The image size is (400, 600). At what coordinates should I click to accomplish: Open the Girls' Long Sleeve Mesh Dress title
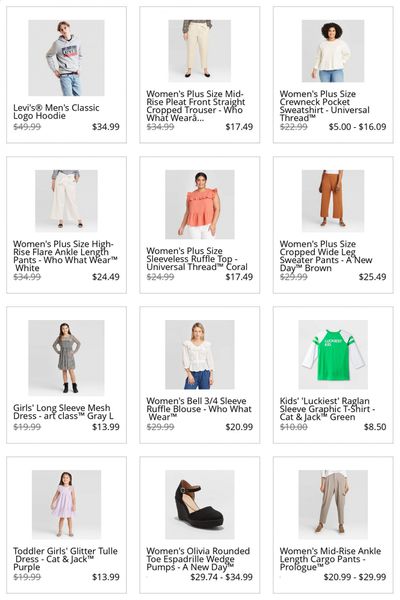point(63,412)
